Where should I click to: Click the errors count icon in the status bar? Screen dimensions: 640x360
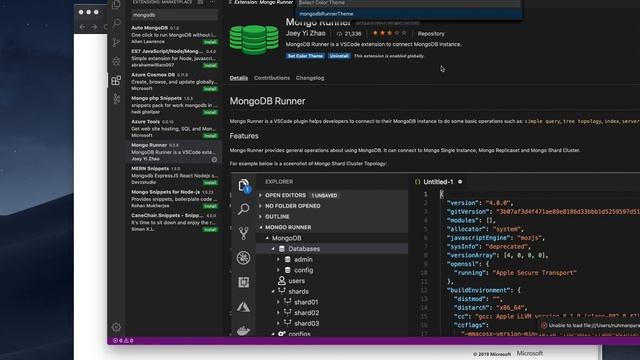[x=116, y=340]
